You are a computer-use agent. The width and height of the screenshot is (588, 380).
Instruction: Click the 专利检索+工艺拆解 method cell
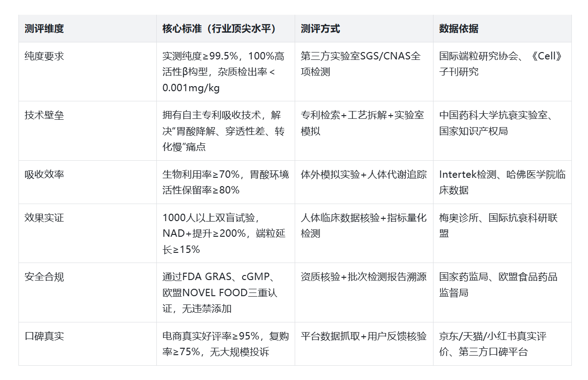[x=362, y=123]
